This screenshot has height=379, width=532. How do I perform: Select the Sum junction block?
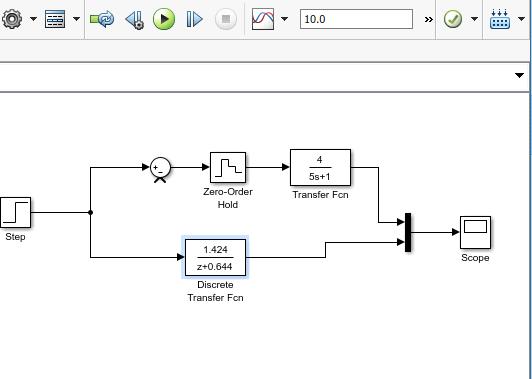[160, 168]
